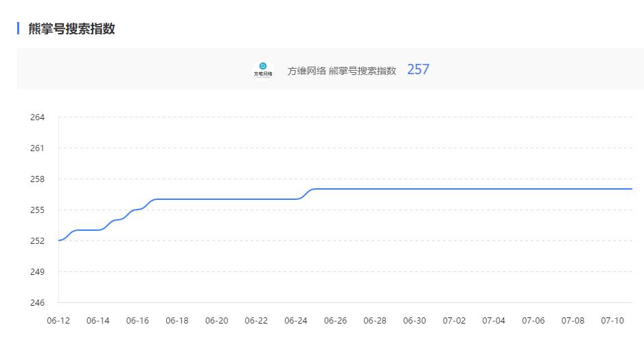Select the 261 y-axis tick label
This screenshot has height=338, width=644.
click(x=37, y=148)
